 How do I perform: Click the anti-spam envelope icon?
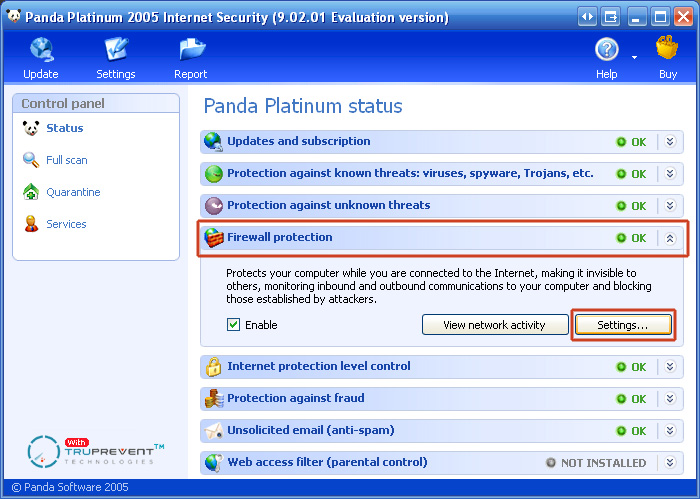pyautogui.click(x=213, y=431)
